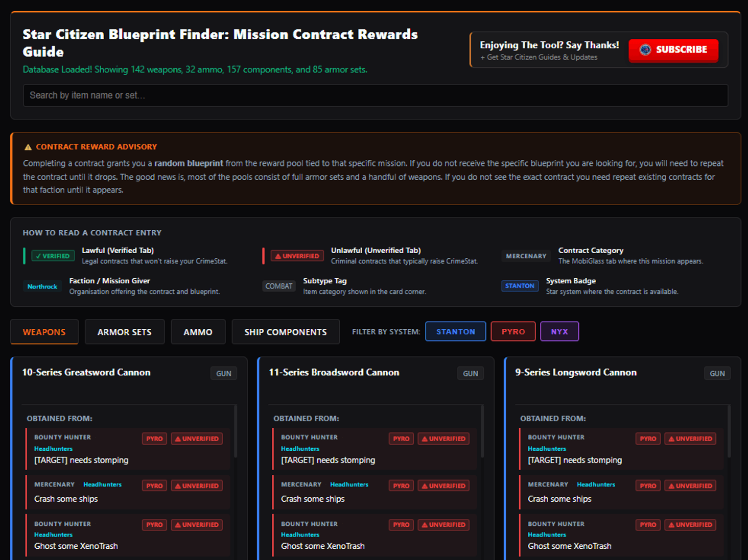Click the search by item name field
This screenshot has width=748, height=560.
click(376, 95)
